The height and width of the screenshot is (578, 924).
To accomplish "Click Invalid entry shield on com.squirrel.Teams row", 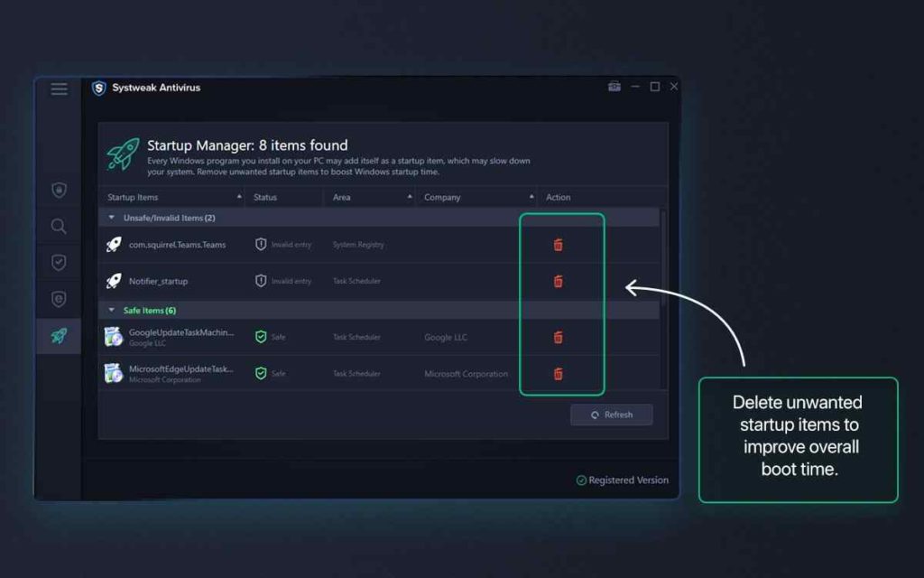I will [x=261, y=244].
